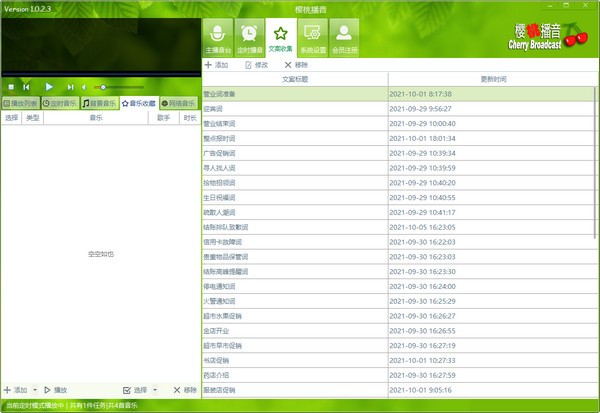Seek on the playback progress bar

coord(101,74)
